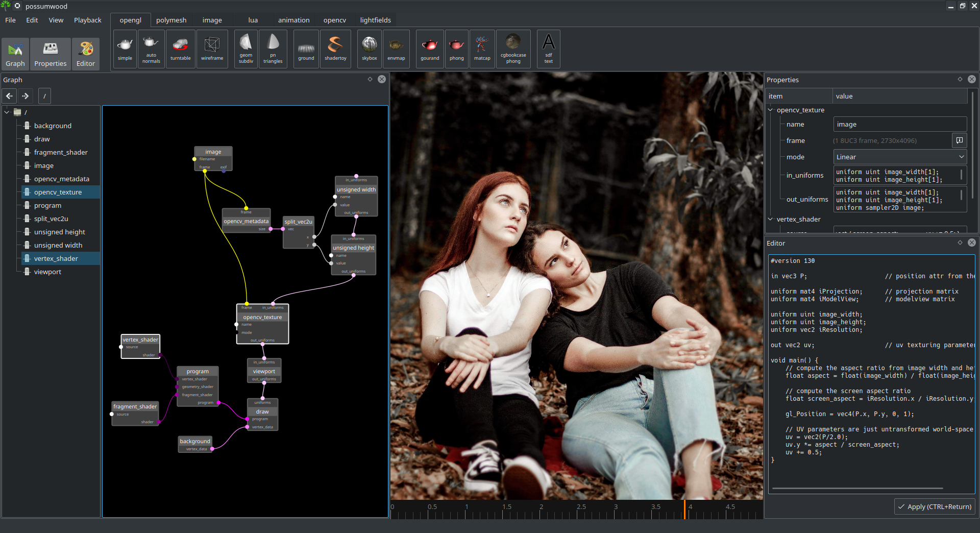Click the skybox toolbar icon
This screenshot has height=533, width=980.
[x=369, y=49]
